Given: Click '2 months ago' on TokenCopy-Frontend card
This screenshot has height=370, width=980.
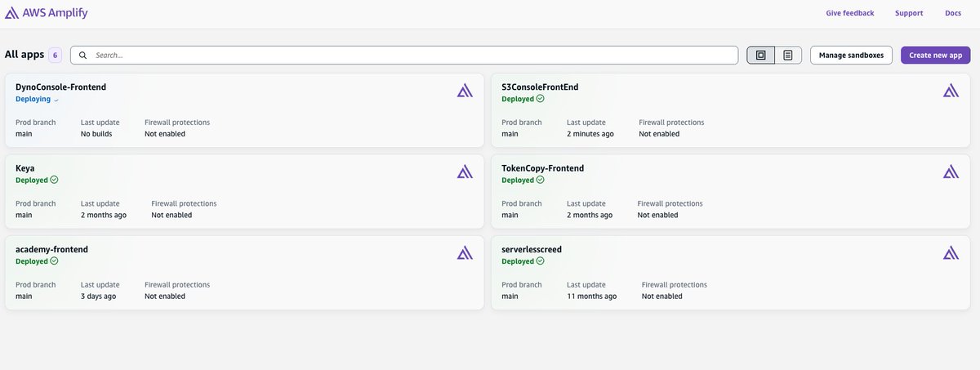Looking at the screenshot, I should tap(590, 215).
